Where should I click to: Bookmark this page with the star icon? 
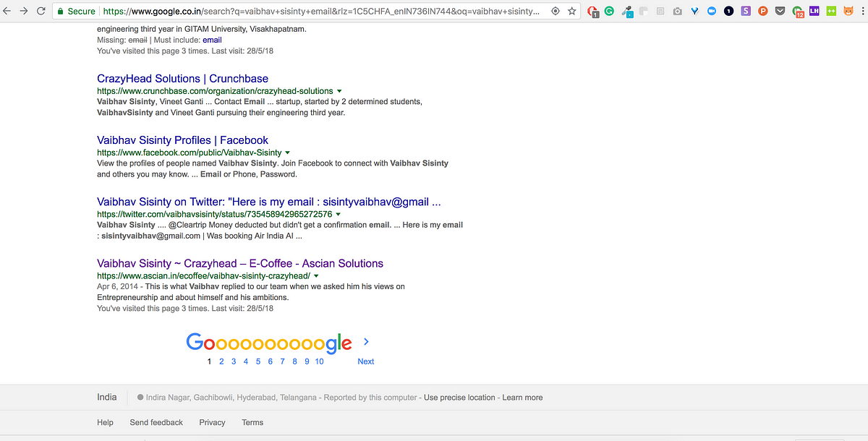[x=572, y=11]
